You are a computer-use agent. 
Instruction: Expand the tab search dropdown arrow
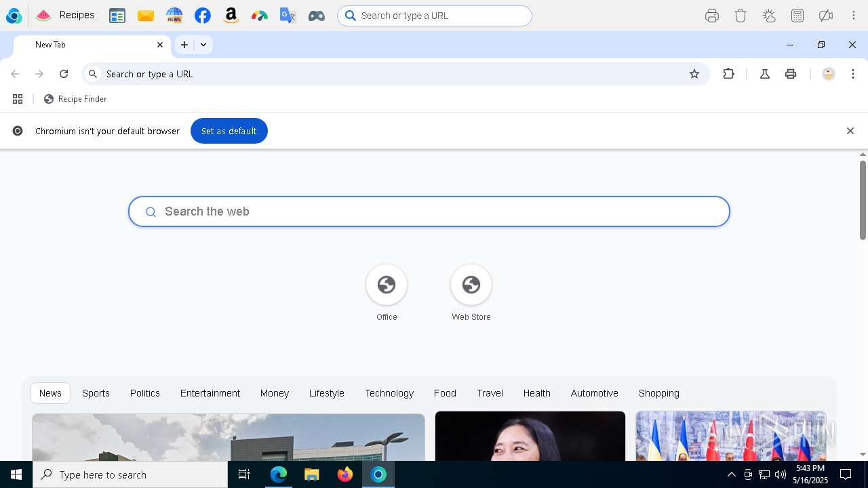(203, 45)
